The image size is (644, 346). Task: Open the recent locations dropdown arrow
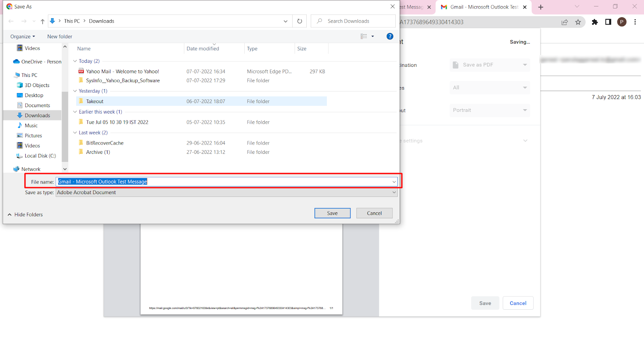(x=34, y=21)
